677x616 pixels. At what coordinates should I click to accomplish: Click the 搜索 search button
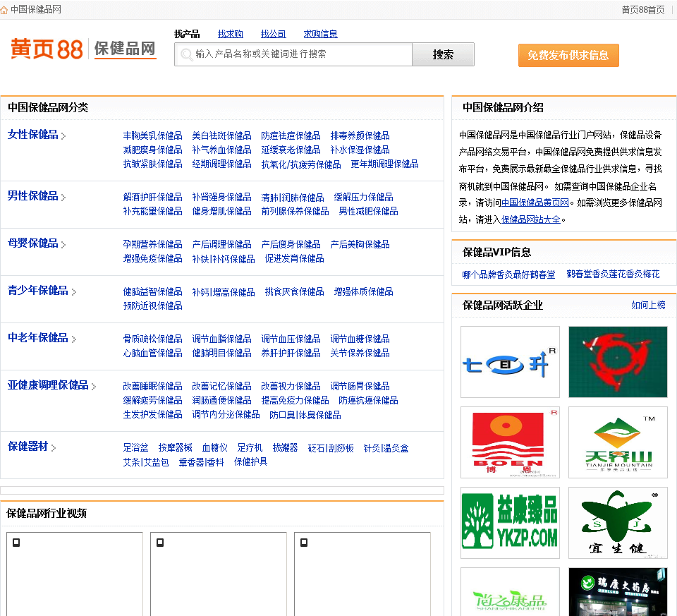pos(444,54)
